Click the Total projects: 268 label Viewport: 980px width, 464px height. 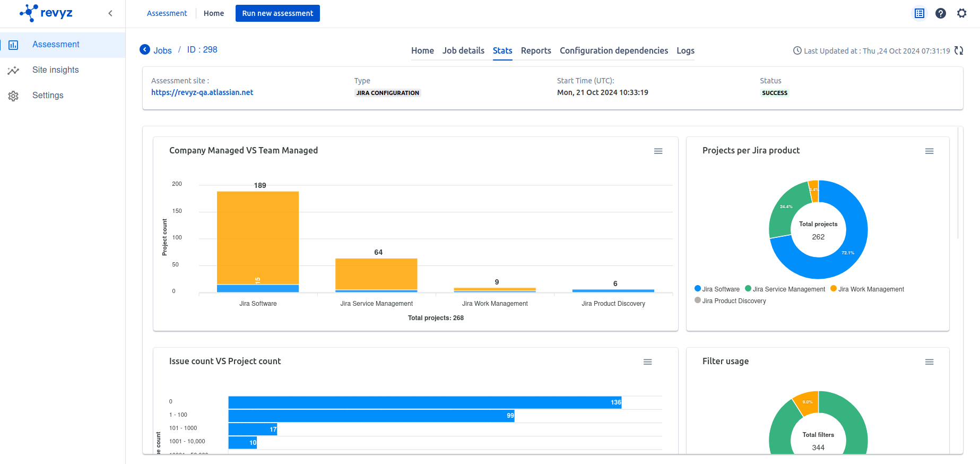point(436,318)
